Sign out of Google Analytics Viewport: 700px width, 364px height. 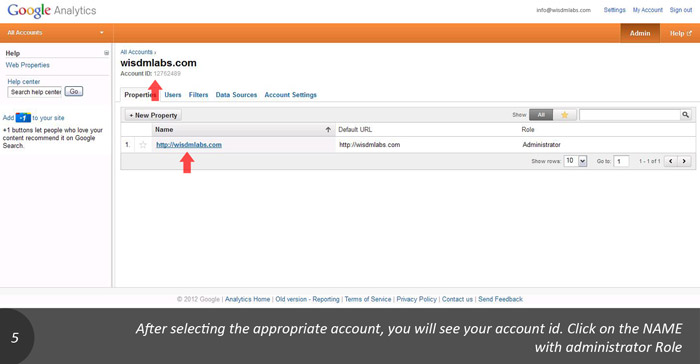tap(680, 10)
